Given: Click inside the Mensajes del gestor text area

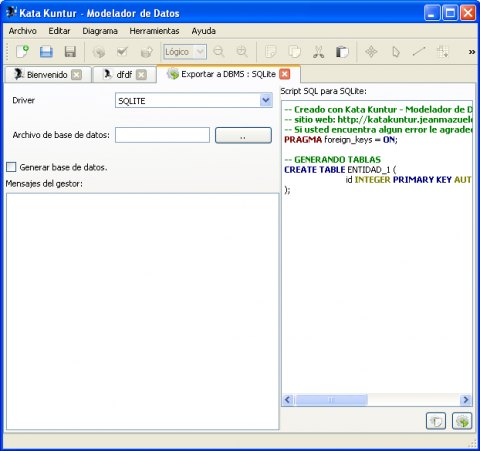Looking at the screenshot, I should [x=142, y=311].
